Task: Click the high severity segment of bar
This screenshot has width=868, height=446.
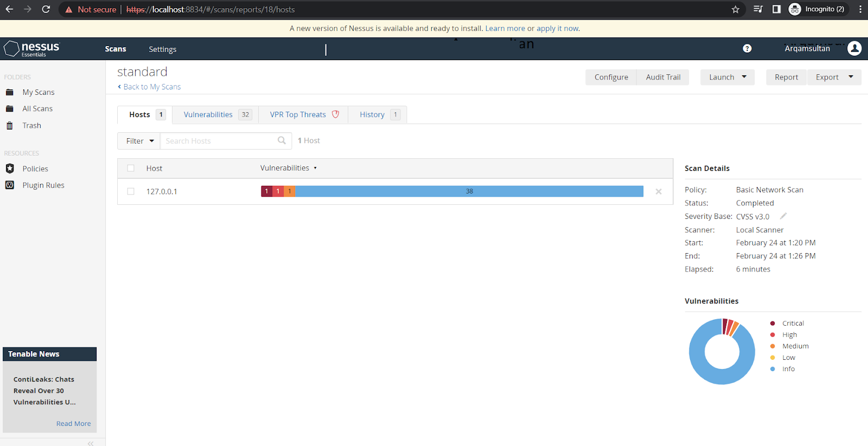Action: pyautogui.click(x=278, y=191)
